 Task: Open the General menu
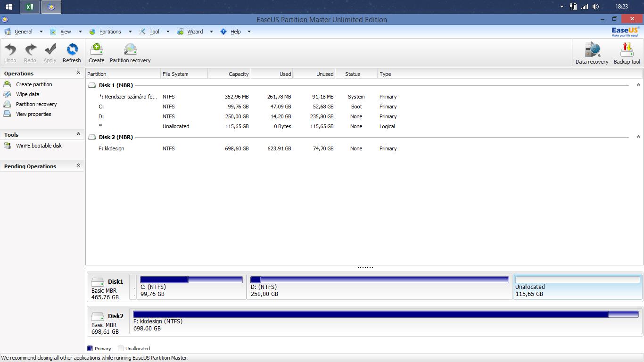[24, 32]
